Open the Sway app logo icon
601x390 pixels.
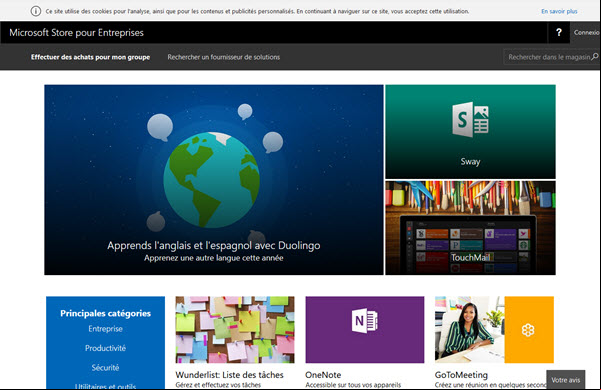tap(470, 120)
